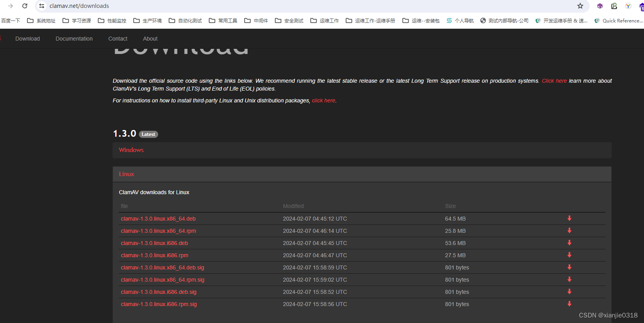This screenshot has height=323, width=644.
Task: Open clamav-1.3.0.linux.i686.rpm.sig link
Action: click(159, 304)
